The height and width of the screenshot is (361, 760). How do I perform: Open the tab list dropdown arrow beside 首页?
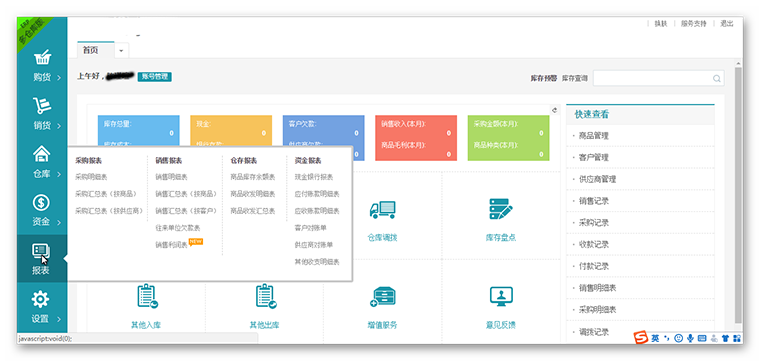coord(121,50)
